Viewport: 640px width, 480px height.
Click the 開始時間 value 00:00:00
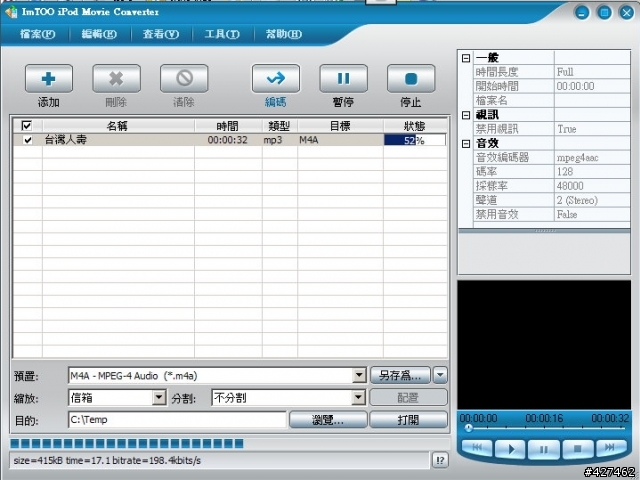[592, 86]
